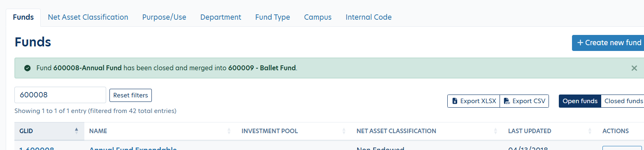Open the Net Asset Classification tab
Image resolution: width=644 pixels, height=150 pixels.
[88, 17]
